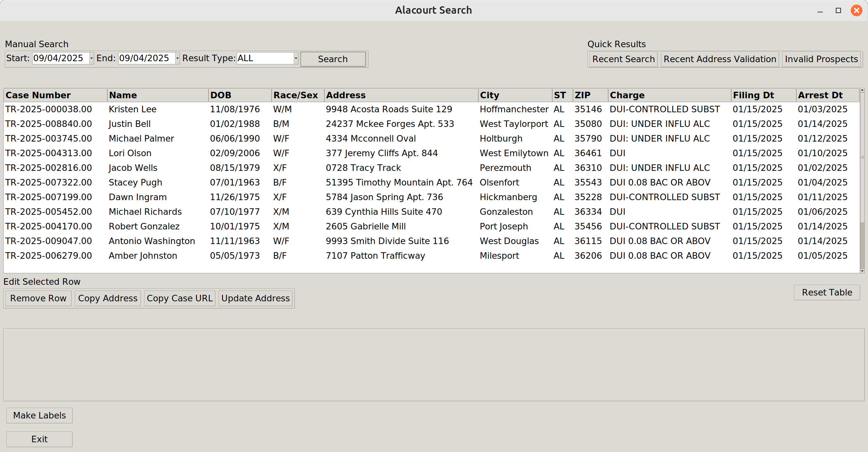Exit the application via Exit button
The image size is (868, 452).
pyautogui.click(x=39, y=439)
